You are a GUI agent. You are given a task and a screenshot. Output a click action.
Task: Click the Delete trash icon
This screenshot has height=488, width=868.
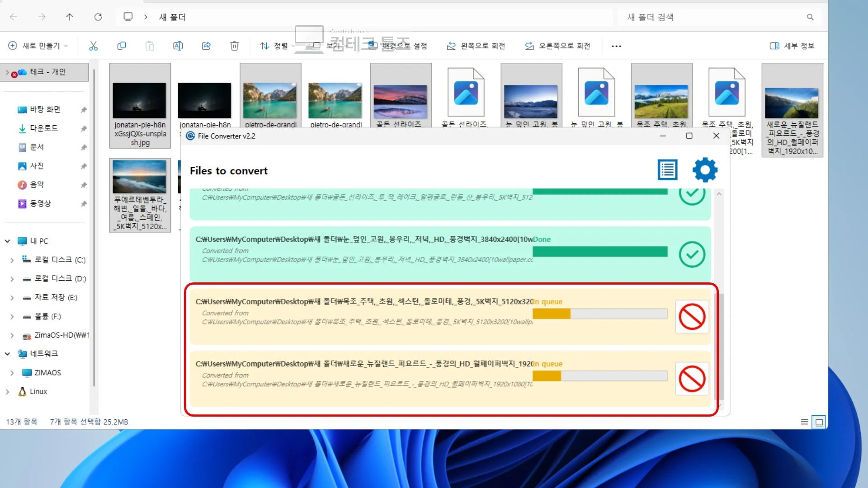(x=234, y=46)
